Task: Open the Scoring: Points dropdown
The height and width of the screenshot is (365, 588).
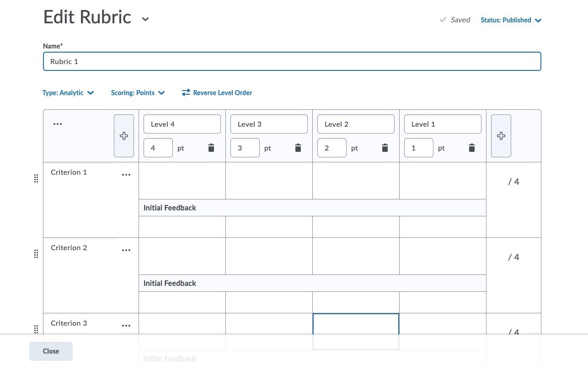Action: point(138,93)
